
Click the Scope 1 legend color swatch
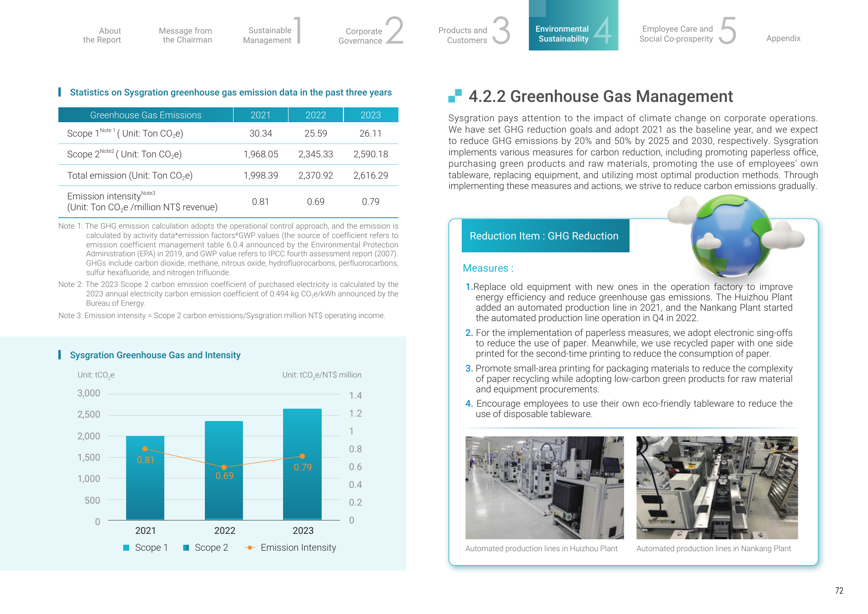tap(126, 548)
